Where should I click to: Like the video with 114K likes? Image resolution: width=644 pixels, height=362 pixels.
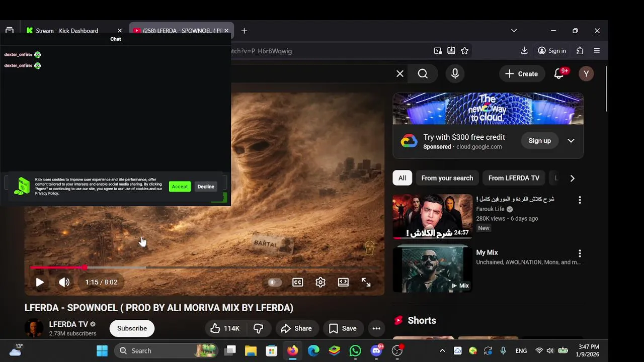pyautogui.click(x=225, y=328)
